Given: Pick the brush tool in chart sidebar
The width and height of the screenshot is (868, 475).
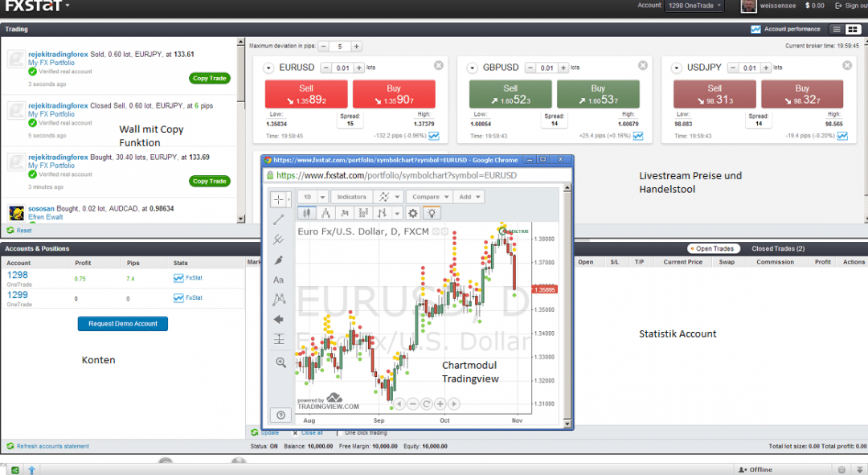Looking at the screenshot, I should point(279,260).
